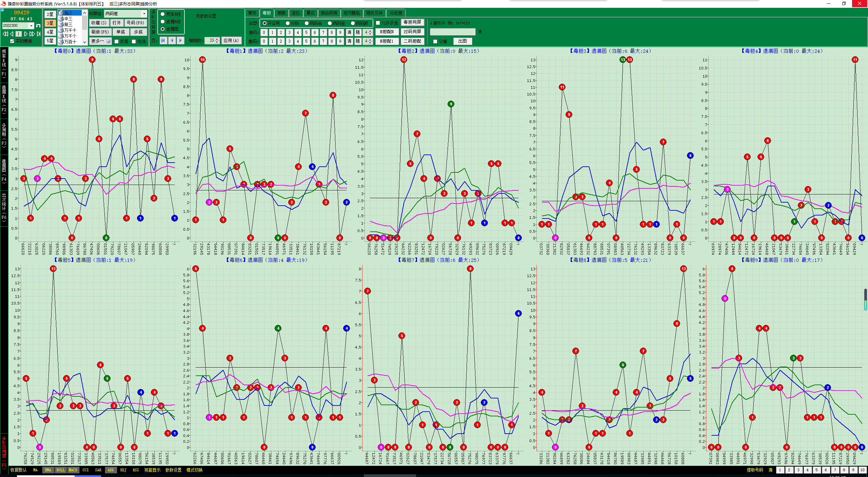Click the 毒胆同屏 button

pos(413,22)
